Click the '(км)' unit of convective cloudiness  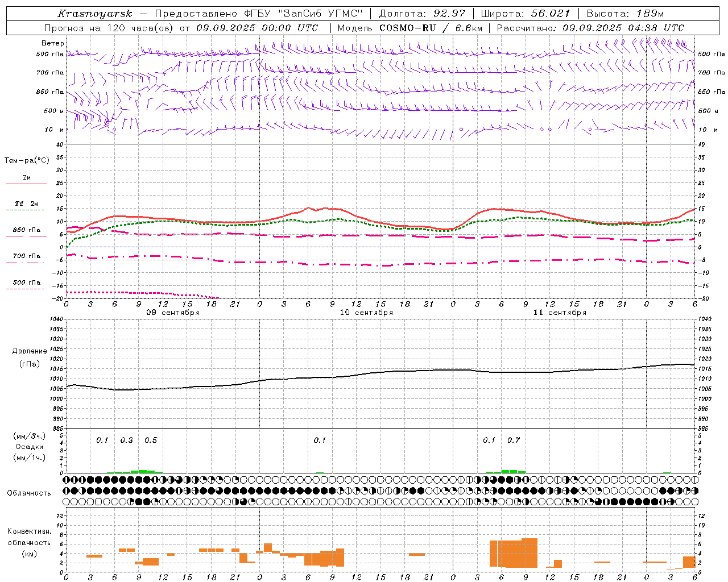(x=29, y=554)
